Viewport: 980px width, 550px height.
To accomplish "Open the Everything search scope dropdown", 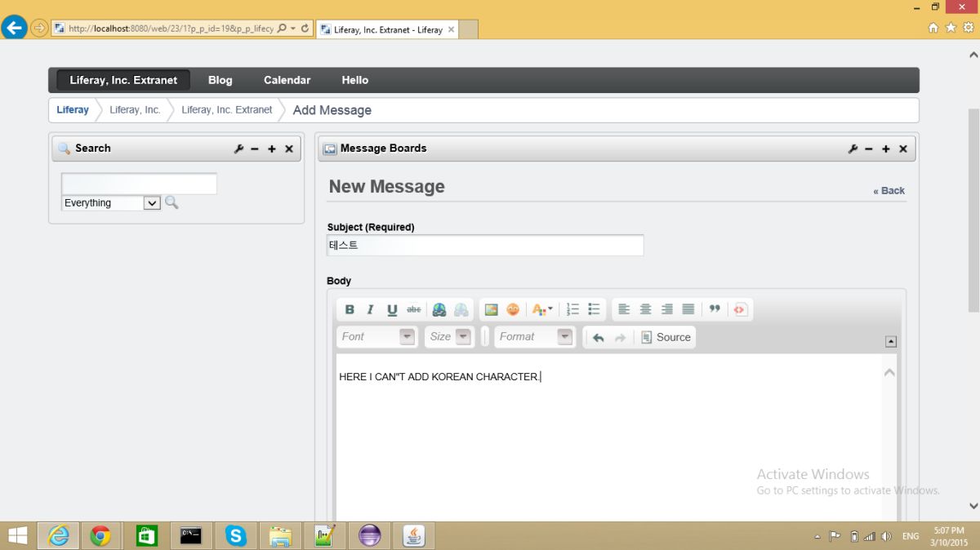I will pyautogui.click(x=111, y=203).
